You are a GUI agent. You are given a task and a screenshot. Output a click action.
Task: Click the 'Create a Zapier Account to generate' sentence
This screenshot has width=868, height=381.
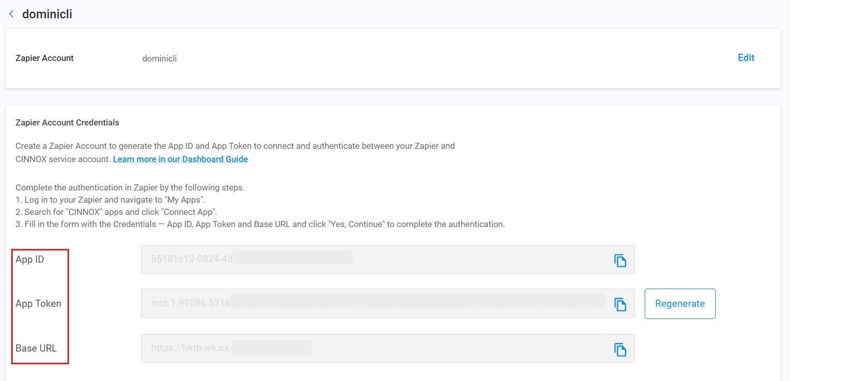pyautogui.click(x=235, y=152)
